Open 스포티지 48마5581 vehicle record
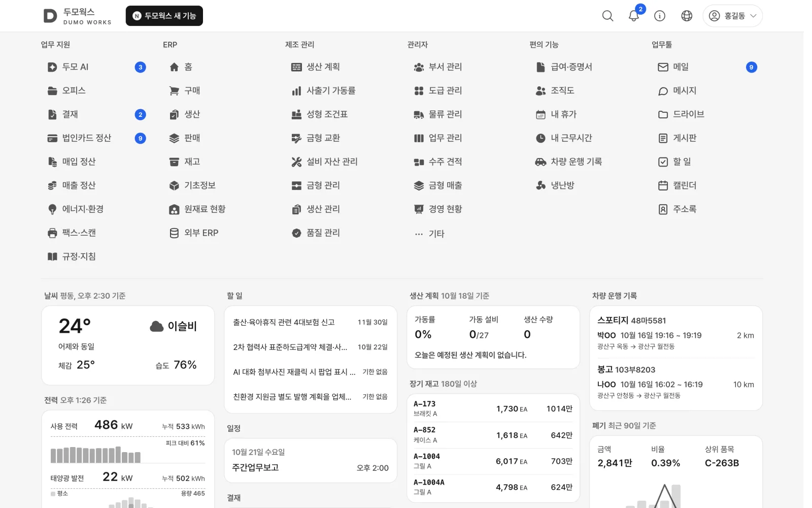The width and height of the screenshot is (812, 508). 675,333
